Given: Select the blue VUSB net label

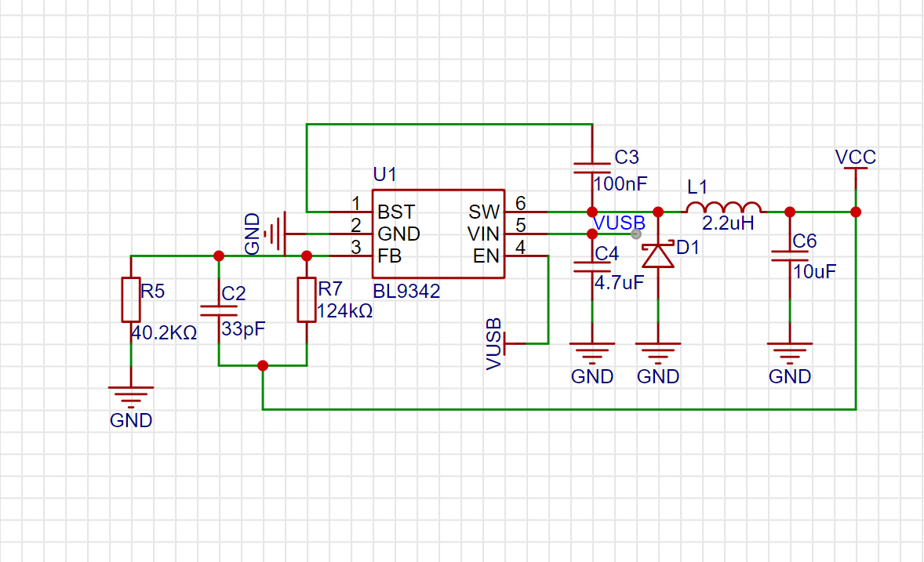Looking at the screenshot, I should (620, 223).
